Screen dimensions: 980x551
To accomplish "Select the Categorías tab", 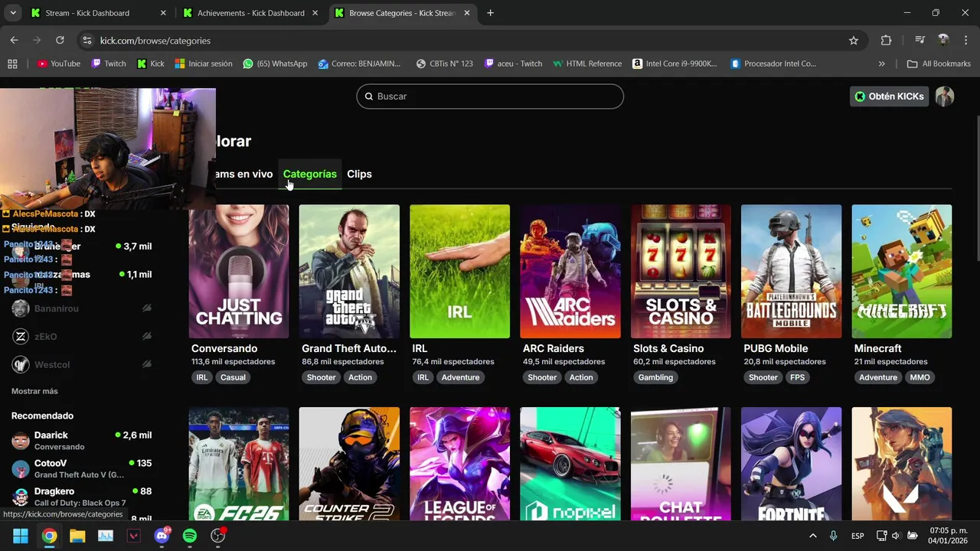I will coord(310,174).
